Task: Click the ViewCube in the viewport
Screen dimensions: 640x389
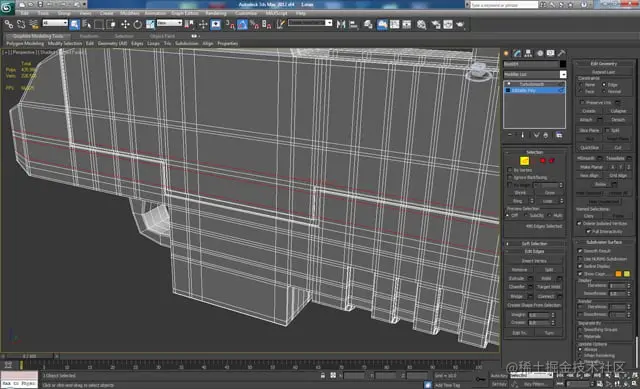Action: point(479,71)
